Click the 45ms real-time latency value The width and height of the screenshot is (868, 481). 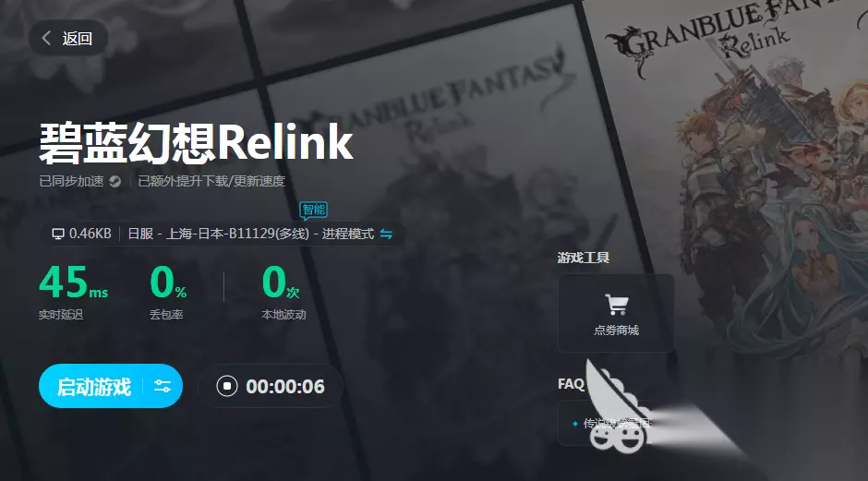tap(73, 282)
